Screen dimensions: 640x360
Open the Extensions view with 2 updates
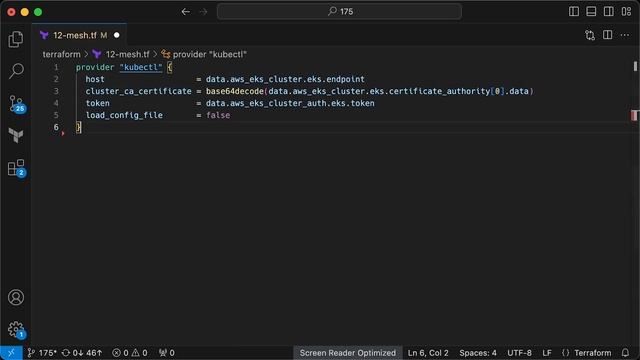(x=16, y=168)
